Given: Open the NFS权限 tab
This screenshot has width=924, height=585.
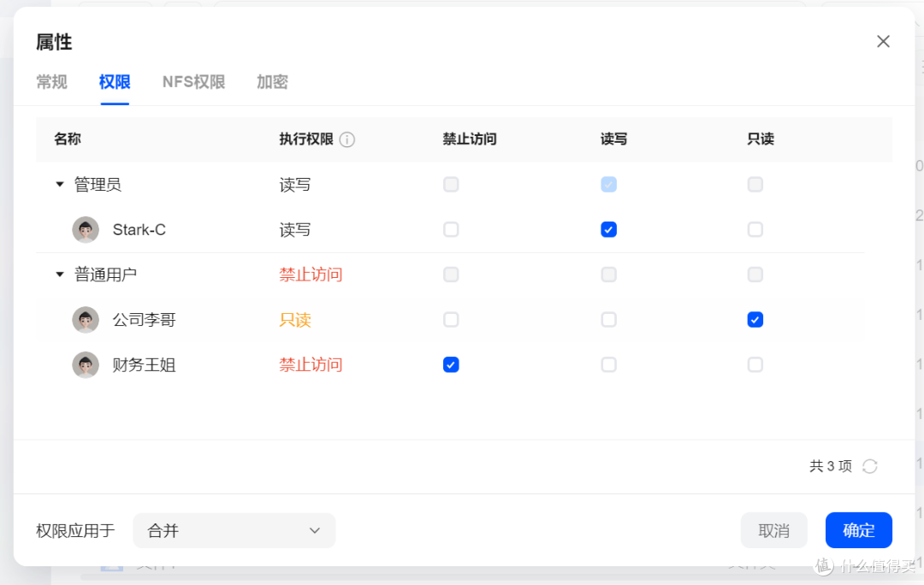Looking at the screenshot, I should (x=194, y=82).
